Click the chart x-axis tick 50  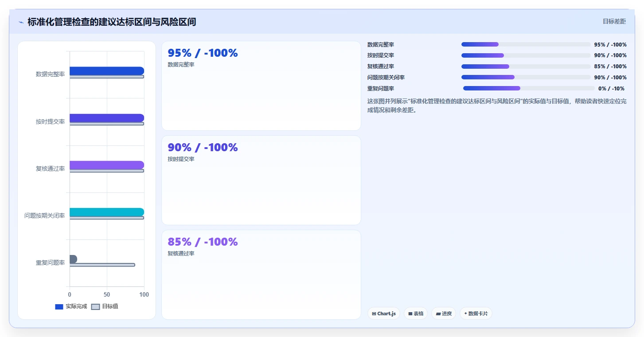[x=107, y=294]
